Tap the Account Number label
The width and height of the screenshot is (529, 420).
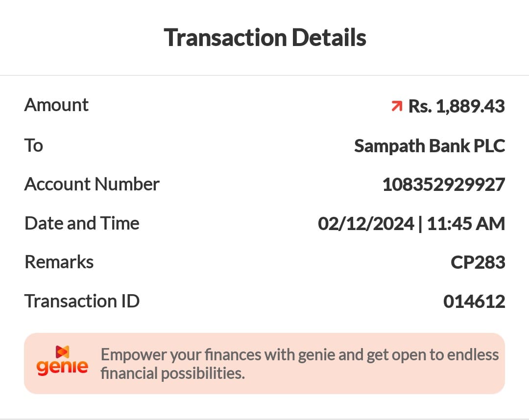pos(92,184)
